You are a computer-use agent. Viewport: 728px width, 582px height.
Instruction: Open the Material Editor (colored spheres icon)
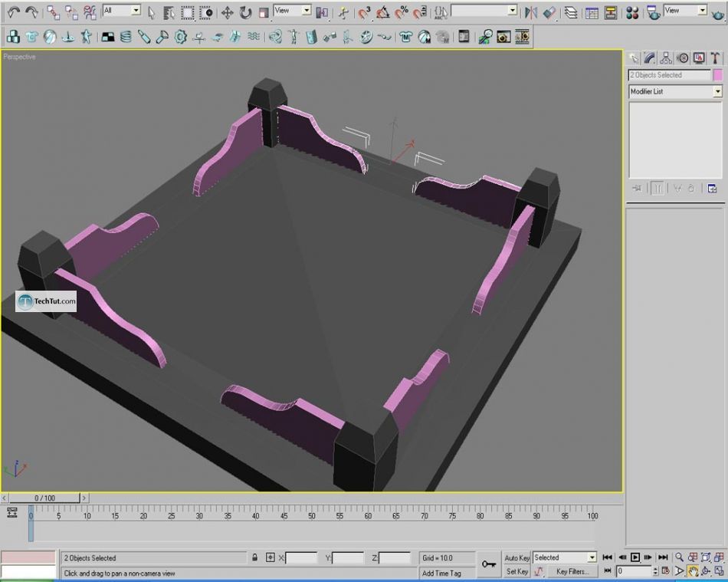[x=632, y=12]
